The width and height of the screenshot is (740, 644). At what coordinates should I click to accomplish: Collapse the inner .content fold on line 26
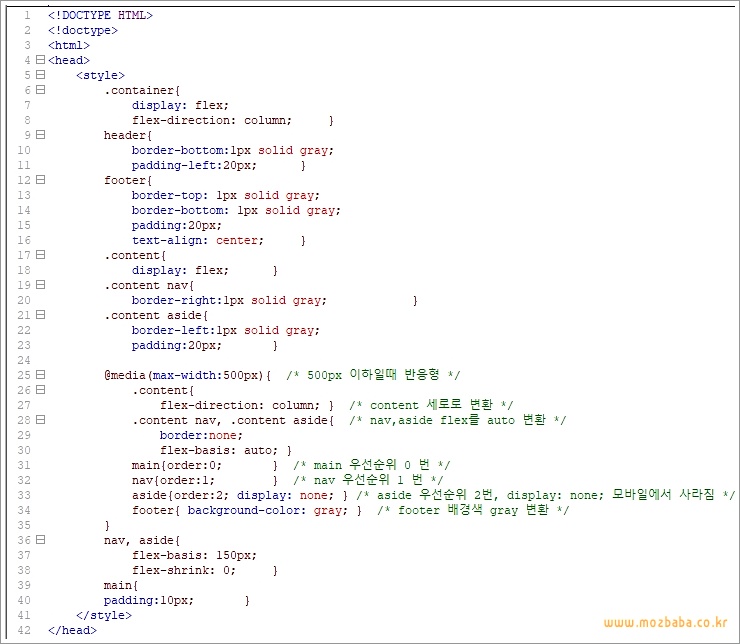click(41, 389)
